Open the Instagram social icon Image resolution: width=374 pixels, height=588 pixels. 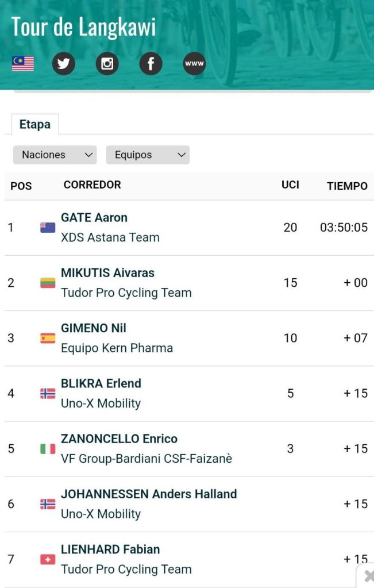click(107, 64)
